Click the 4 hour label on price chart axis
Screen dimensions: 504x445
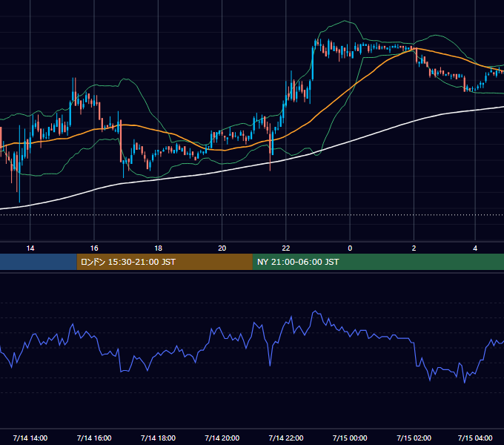[x=475, y=248]
